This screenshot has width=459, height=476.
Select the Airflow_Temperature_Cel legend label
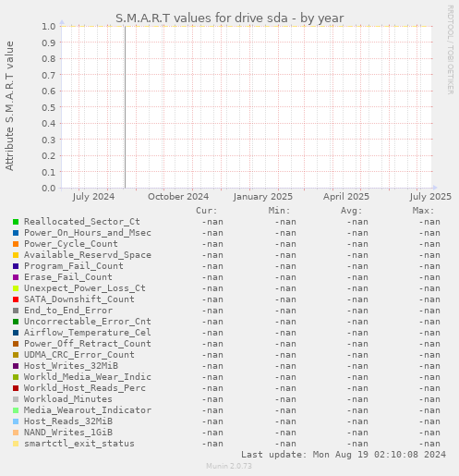coord(88,333)
